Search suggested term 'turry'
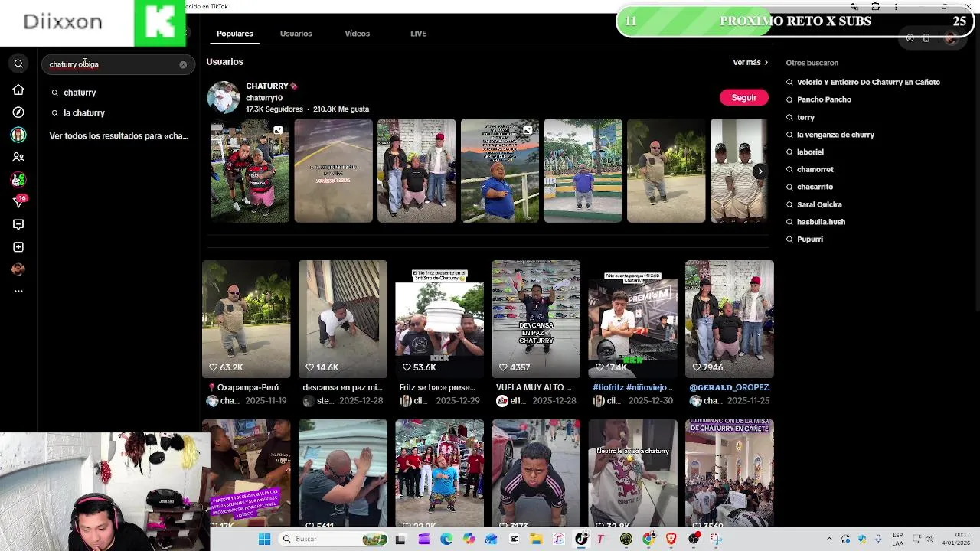980x551 pixels. tap(805, 118)
